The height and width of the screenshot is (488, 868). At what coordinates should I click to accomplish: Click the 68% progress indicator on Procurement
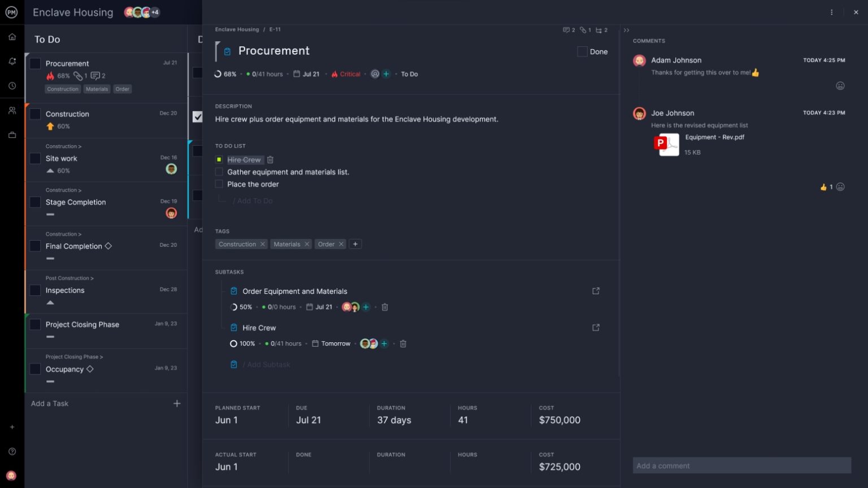tap(225, 74)
